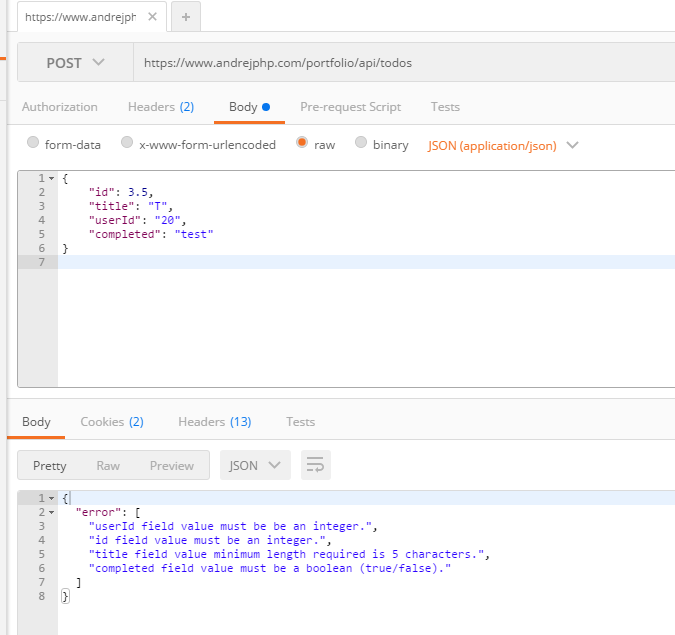This screenshot has width=675, height=635.
Task: Collapse the response root object at line 1
Action: (x=51, y=498)
